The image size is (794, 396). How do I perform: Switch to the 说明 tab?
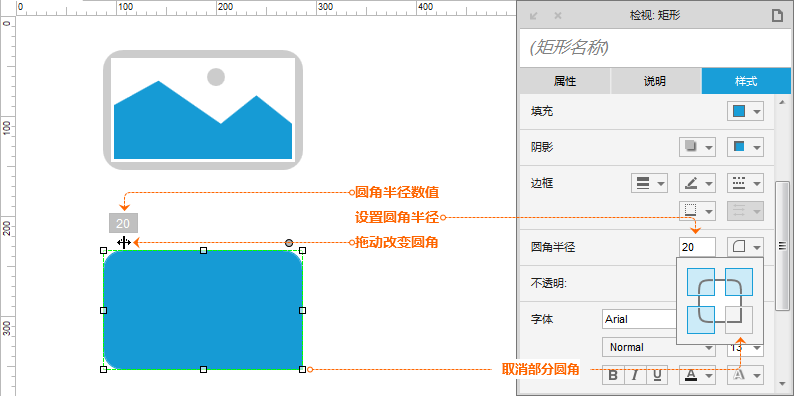coord(655,81)
